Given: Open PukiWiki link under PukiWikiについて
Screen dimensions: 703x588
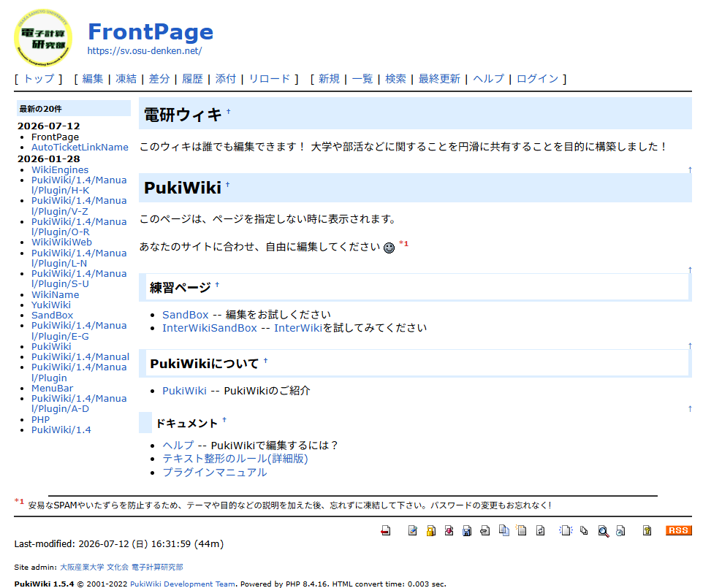Looking at the screenshot, I should (x=184, y=391).
